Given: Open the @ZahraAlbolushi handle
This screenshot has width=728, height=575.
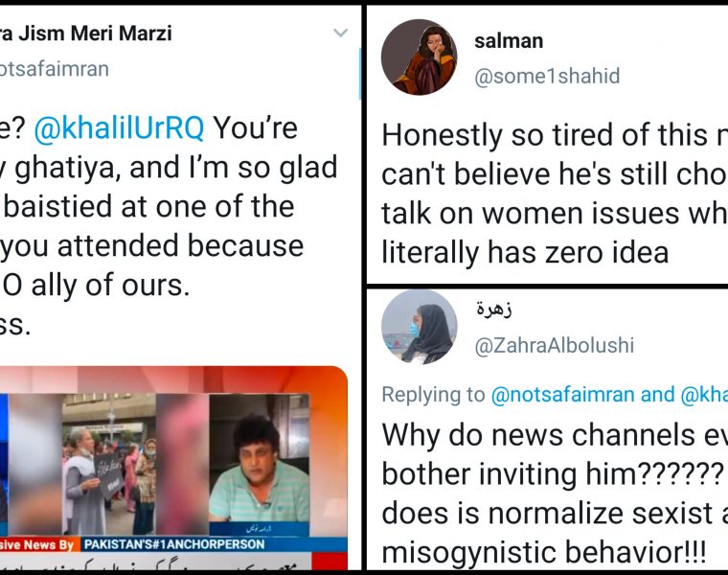Looking at the screenshot, I should tap(554, 345).
